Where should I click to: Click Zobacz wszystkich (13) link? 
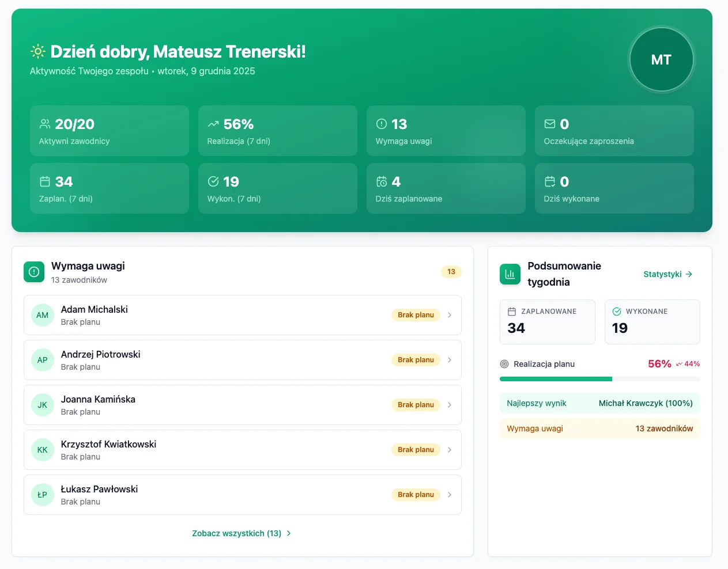[242, 533]
